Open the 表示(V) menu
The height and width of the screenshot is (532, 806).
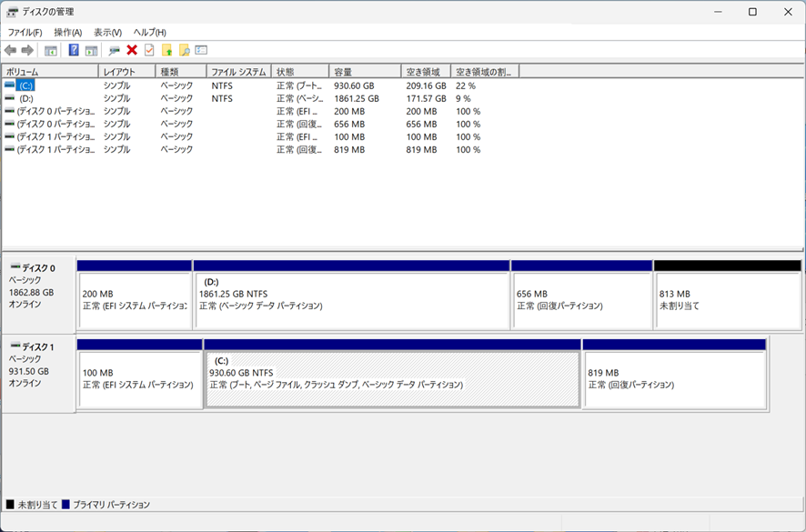[x=107, y=33]
